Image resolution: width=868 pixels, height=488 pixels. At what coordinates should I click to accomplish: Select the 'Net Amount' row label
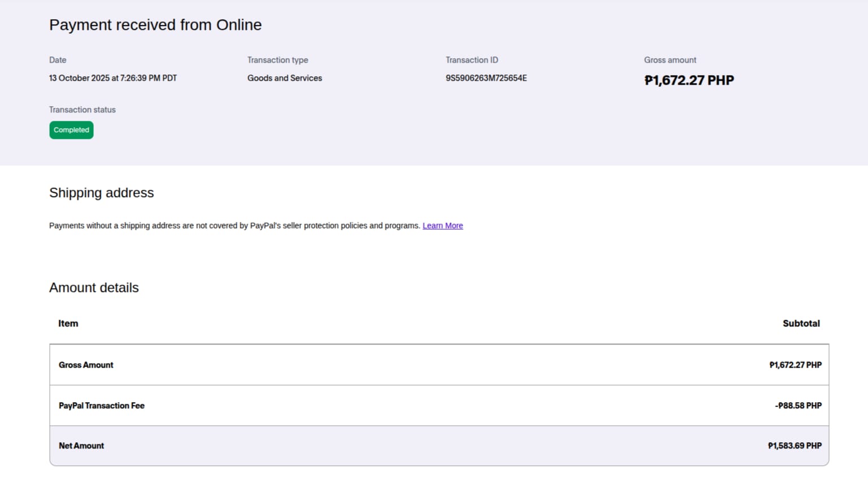81,446
